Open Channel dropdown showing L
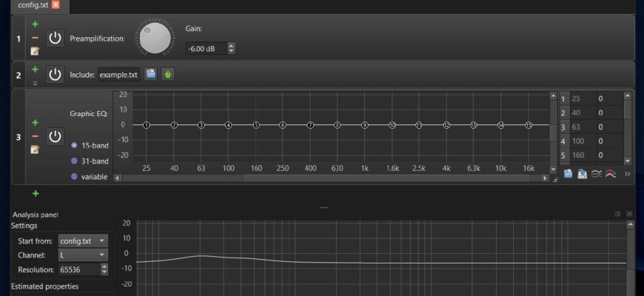The height and width of the screenshot is (296, 644). click(x=84, y=255)
